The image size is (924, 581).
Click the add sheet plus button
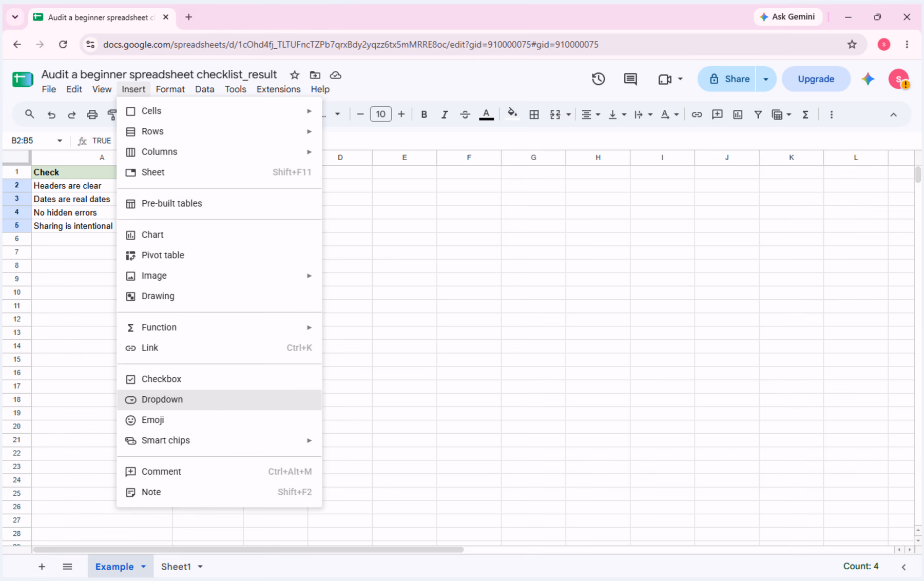point(42,567)
